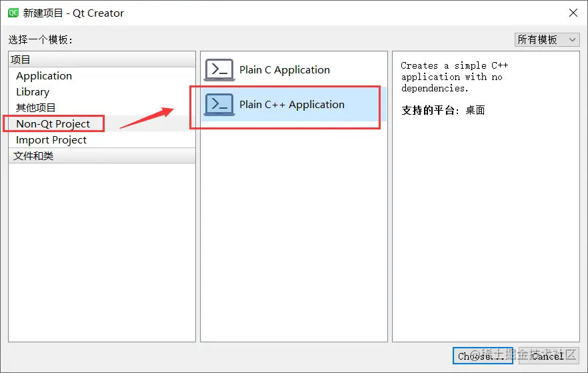Open the 所有模板 template filter dropdown
The width and height of the screenshot is (588, 373).
tap(547, 39)
